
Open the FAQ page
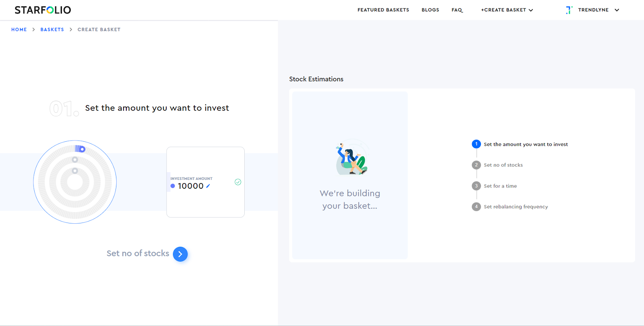coord(457,10)
